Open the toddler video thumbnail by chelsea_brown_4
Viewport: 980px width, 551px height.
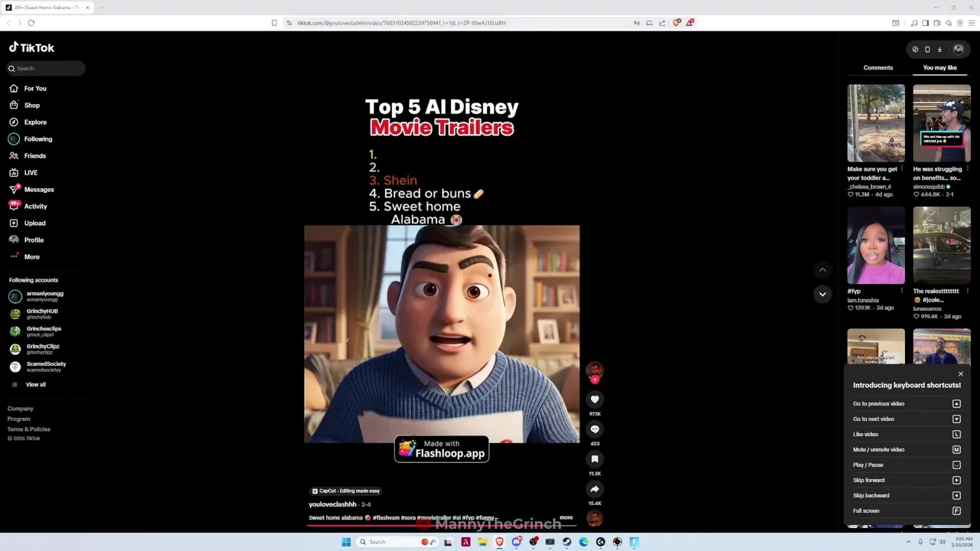coord(876,123)
